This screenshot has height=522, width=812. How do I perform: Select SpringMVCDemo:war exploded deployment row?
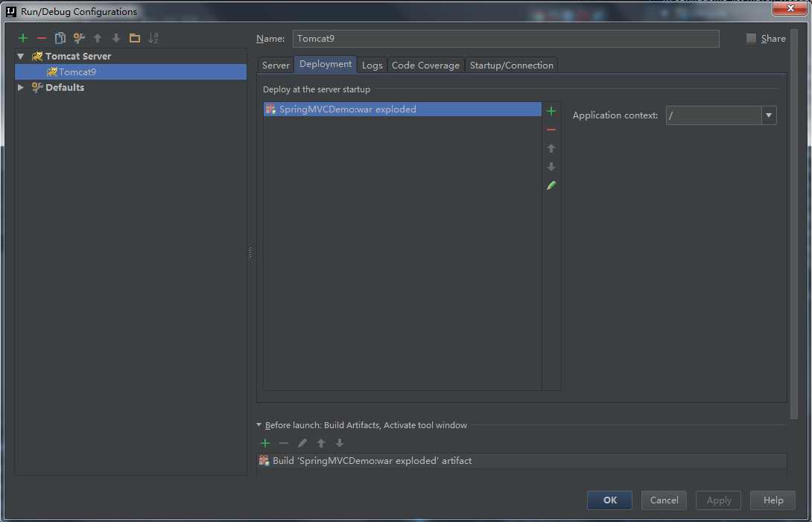(x=402, y=109)
